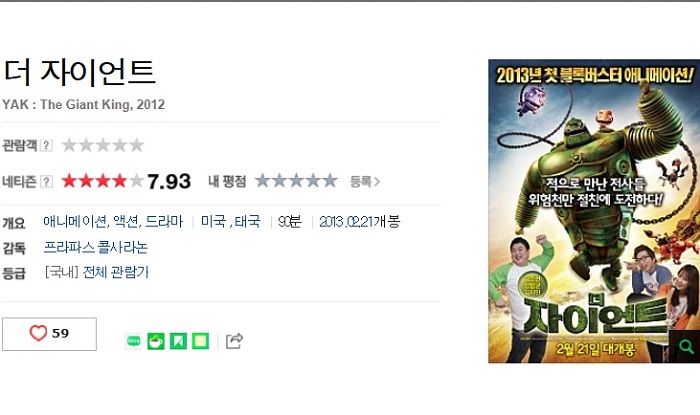Share via the green Keep bookmark icon
Image resolution: width=700 pixels, height=415 pixels.
click(x=178, y=341)
